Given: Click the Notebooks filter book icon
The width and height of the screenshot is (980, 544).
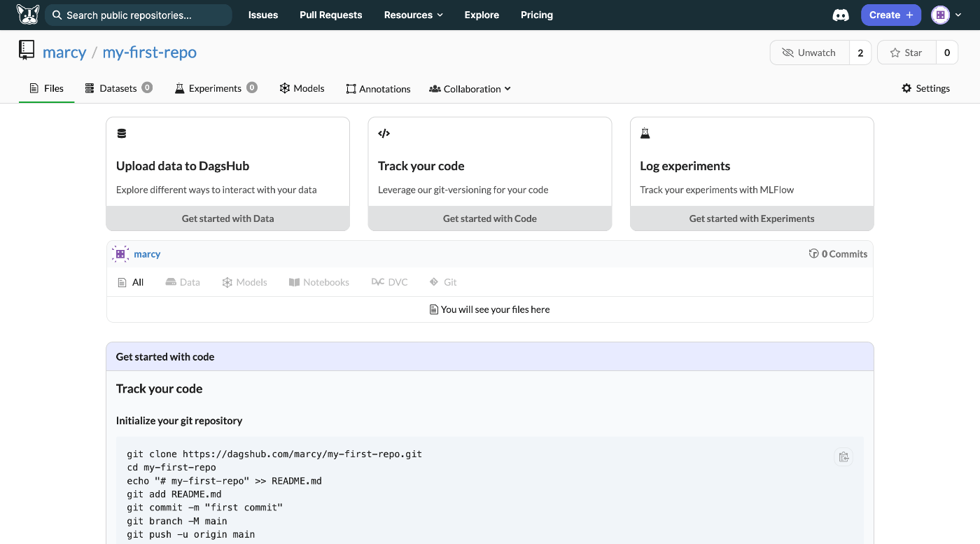Looking at the screenshot, I should pyautogui.click(x=294, y=282).
